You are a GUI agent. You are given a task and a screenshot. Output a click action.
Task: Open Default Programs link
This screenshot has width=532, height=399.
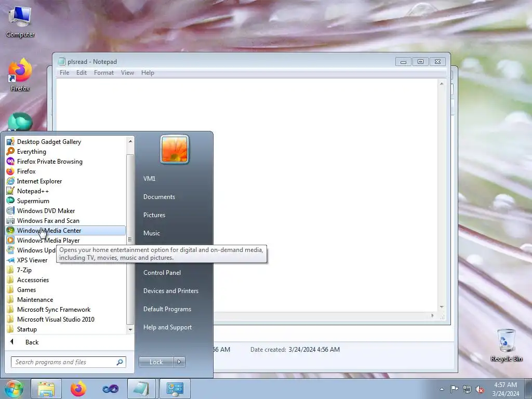[167, 309]
